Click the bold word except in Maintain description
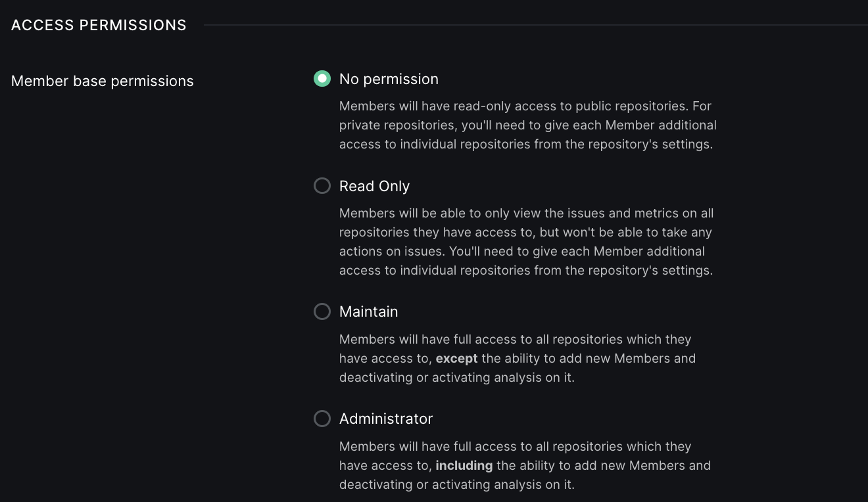Viewport: 868px width, 502px height. tap(456, 359)
